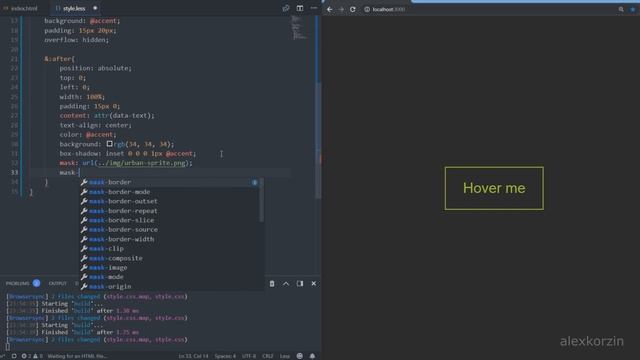Image resolution: width=640 pixels, height=360 pixels.
Task: Click the suggestion list scrollbar
Action: 262,201
